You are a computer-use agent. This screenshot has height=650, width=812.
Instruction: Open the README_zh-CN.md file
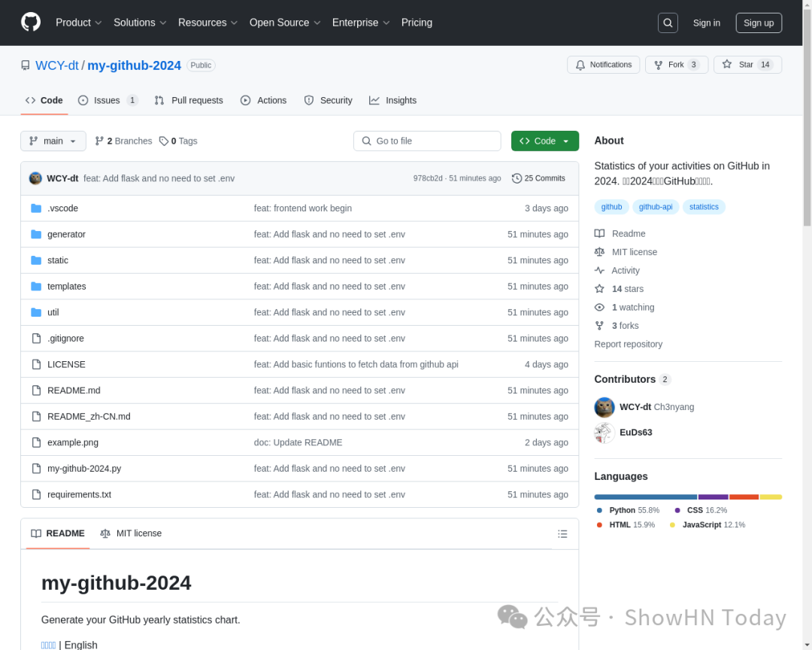point(89,417)
